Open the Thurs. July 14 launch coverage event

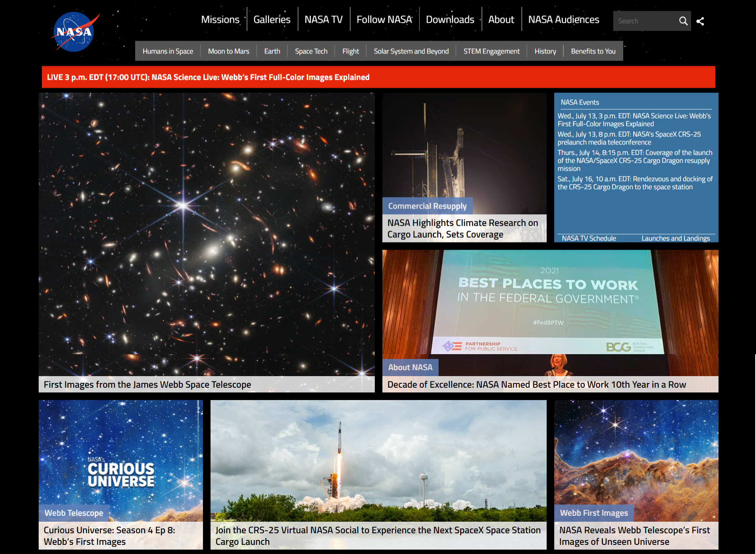tap(635, 160)
